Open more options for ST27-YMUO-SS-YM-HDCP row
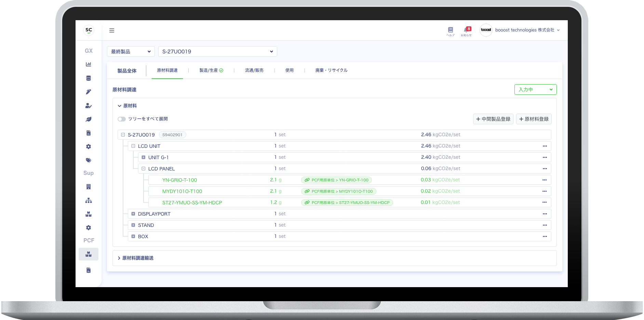Image resolution: width=644 pixels, height=320 pixels. [x=545, y=203]
